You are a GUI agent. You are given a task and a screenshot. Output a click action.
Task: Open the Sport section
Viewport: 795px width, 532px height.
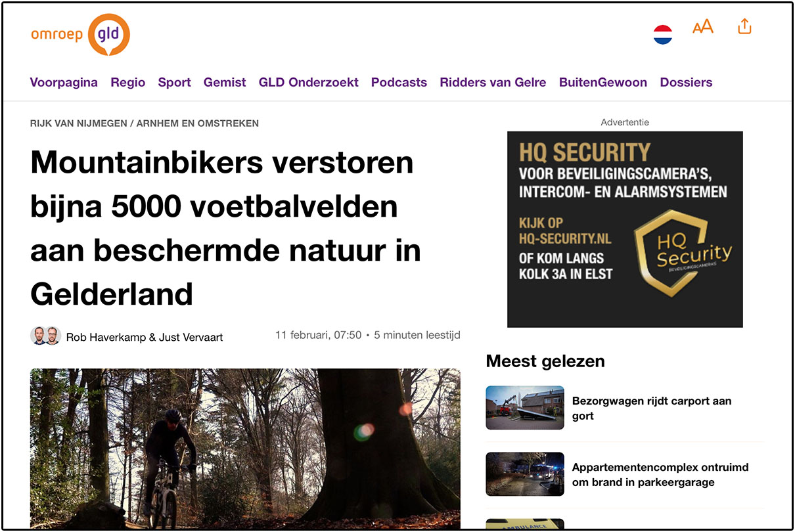pos(174,83)
